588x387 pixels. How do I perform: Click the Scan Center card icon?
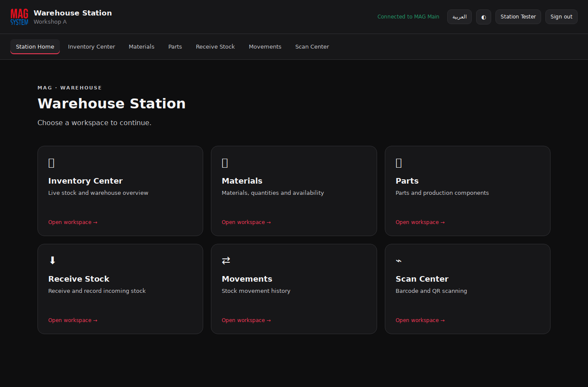[399, 261]
